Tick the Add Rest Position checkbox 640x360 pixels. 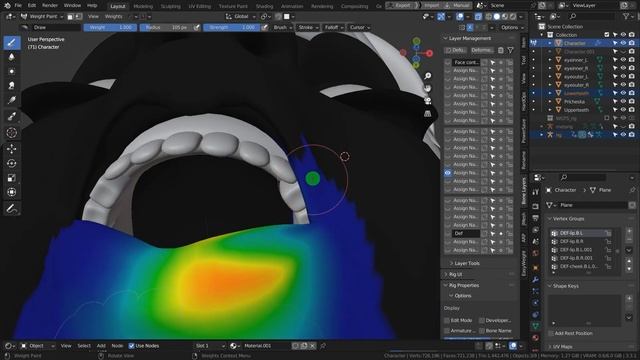point(551,333)
